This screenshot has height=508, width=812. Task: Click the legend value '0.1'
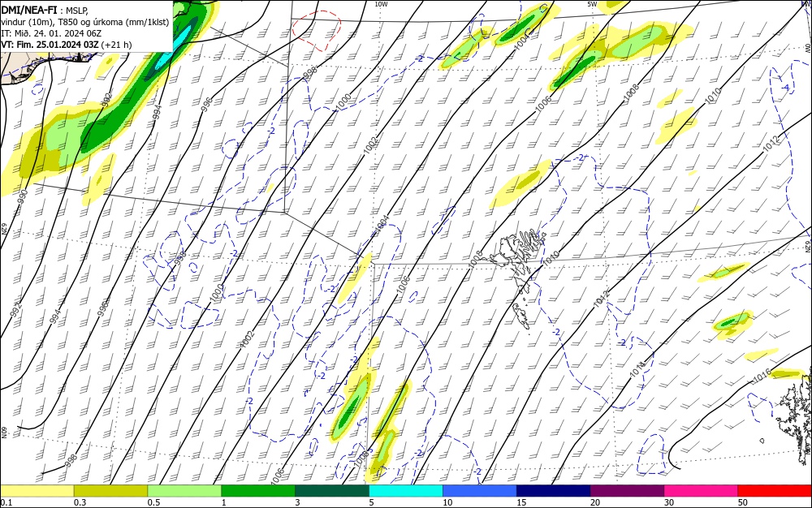point(6,502)
